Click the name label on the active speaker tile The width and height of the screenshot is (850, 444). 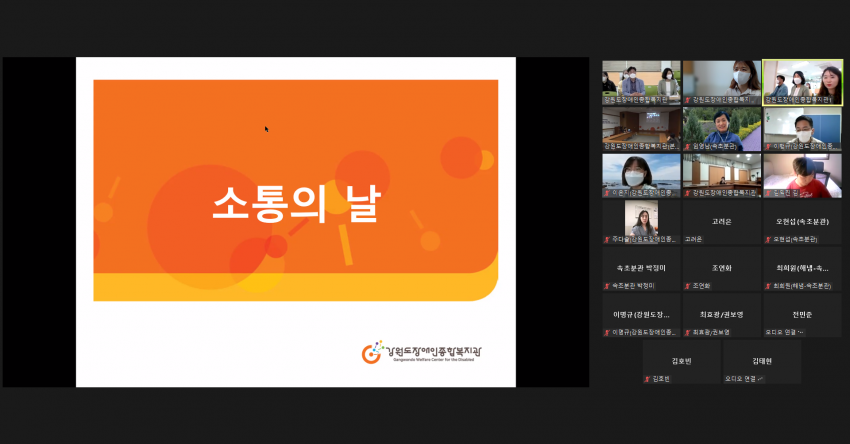point(799,100)
